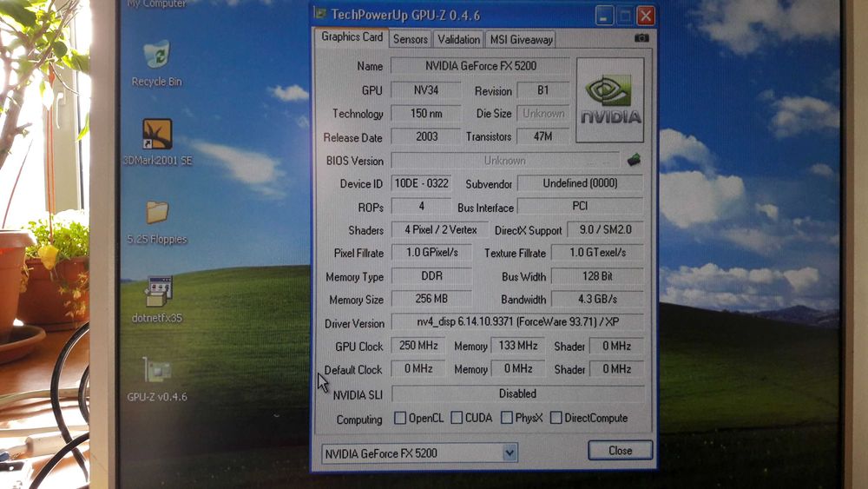Toggle the PhysX checkbox
The image size is (868, 489).
507,418
